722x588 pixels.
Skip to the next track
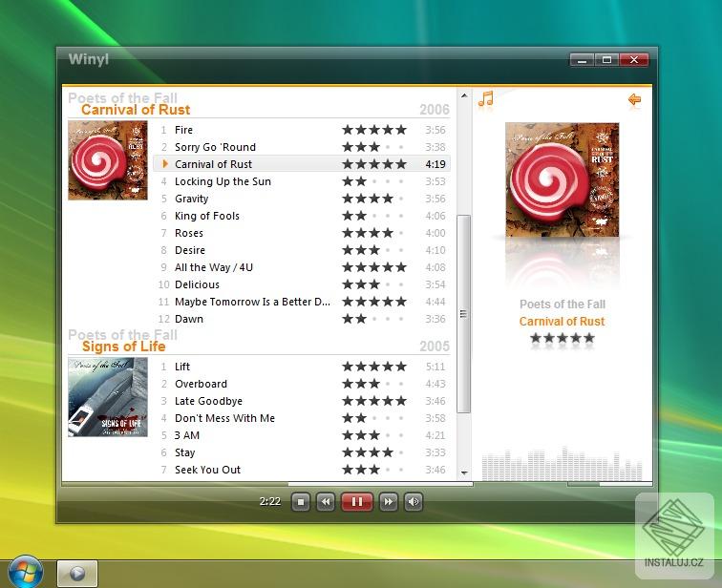point(388,501)
